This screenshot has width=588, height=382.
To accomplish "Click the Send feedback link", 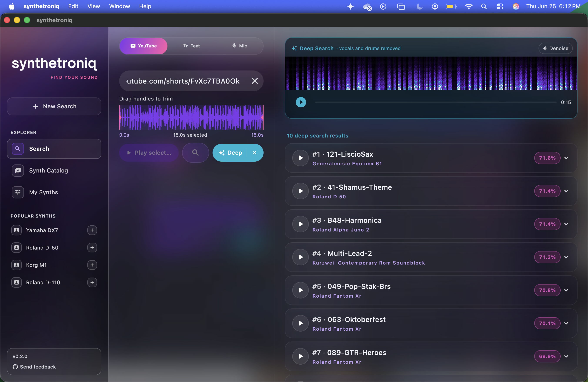I will (x=34, y=367).
